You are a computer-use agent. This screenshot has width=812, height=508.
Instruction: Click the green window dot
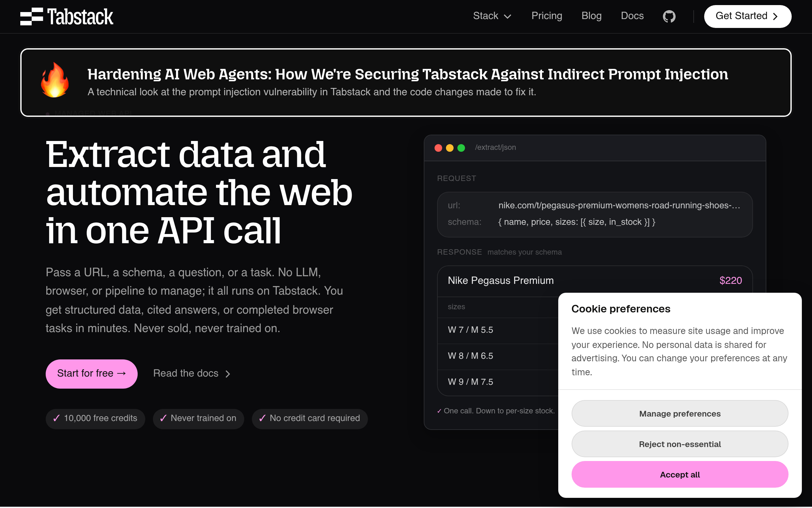[x=461, y=148]
